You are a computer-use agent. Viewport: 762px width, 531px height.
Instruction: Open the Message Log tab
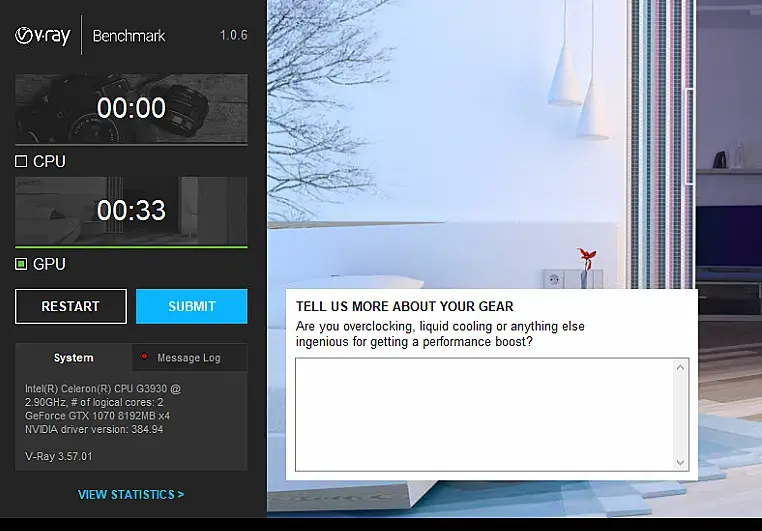189,358
